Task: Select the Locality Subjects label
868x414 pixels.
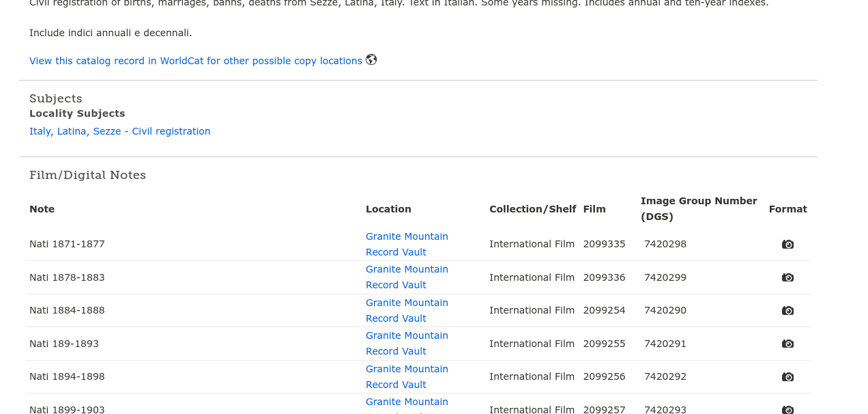Action: click(77, 113)
